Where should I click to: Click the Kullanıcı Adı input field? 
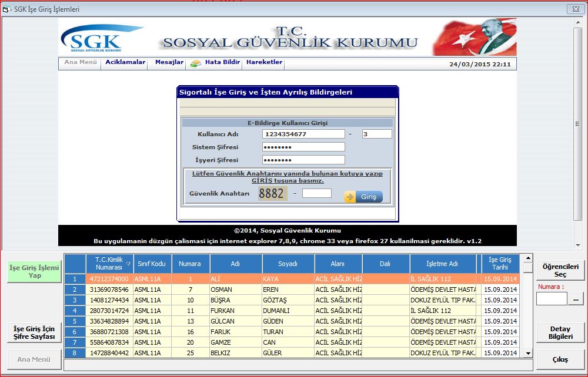pyautogui.click(x=303, y=133)
